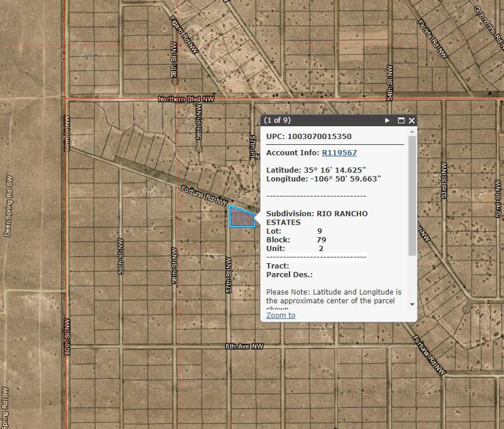This screenshot has height=429, width=504.
Task: Advance to the next parcel record arrow
Action: pyautogui.click(x=386, y=120)
